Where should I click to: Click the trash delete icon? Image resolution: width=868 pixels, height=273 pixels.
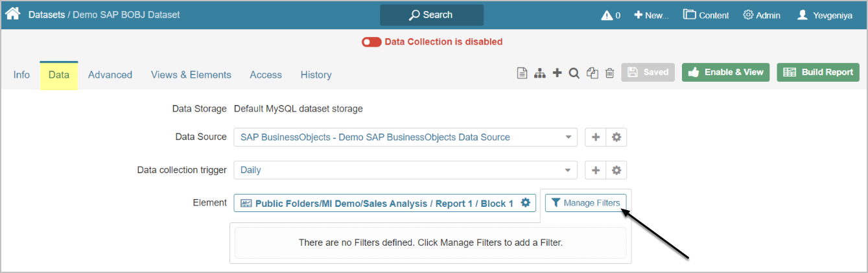point(609,73)
